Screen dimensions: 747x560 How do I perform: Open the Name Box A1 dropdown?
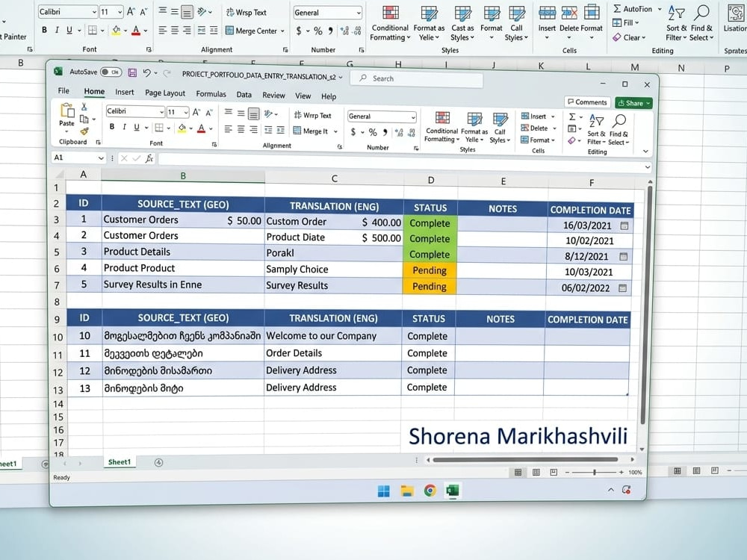tap(101, 158)
